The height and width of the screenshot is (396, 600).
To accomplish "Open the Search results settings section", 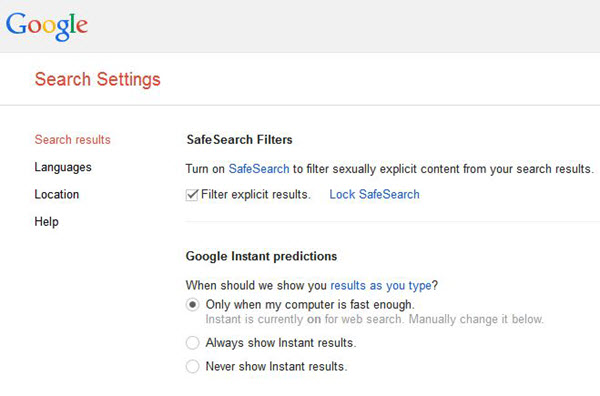I will pyautogui.click(x=72, y=140).
